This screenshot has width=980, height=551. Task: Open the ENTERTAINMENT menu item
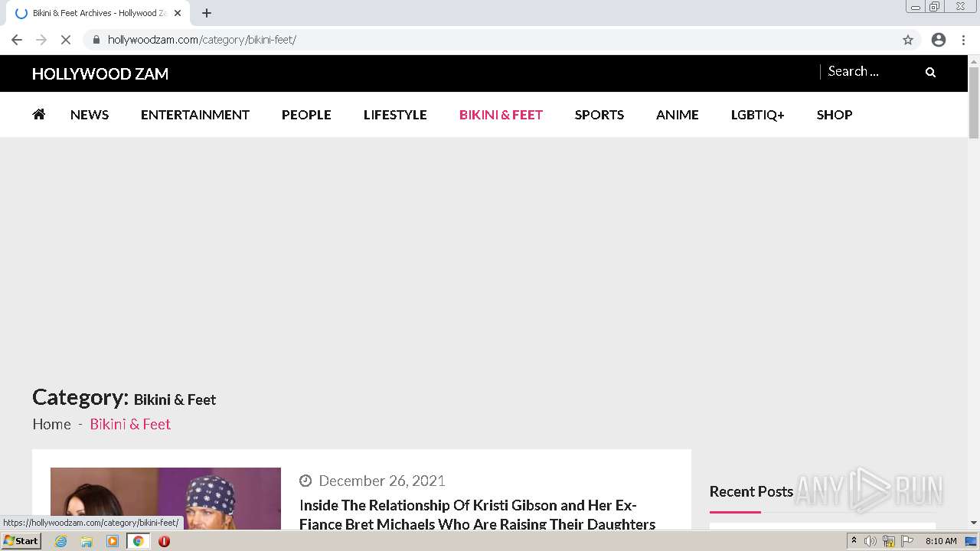click(x=195, y=115)
